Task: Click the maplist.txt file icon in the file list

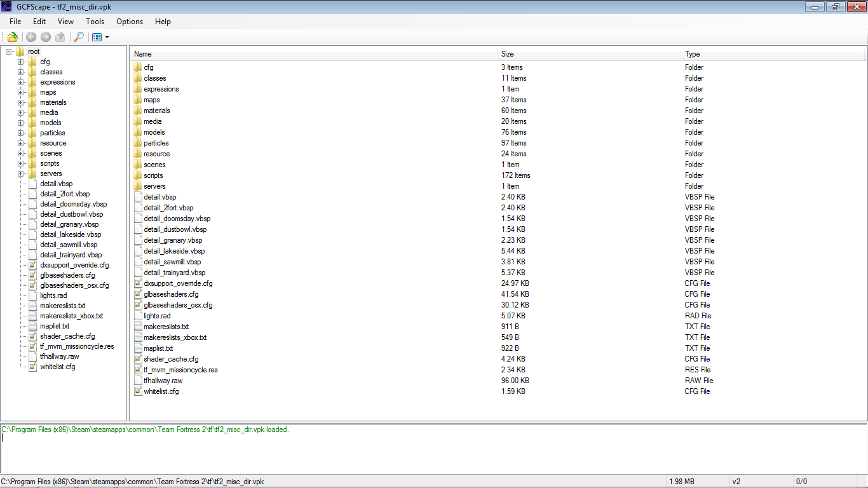Action: 138,348
